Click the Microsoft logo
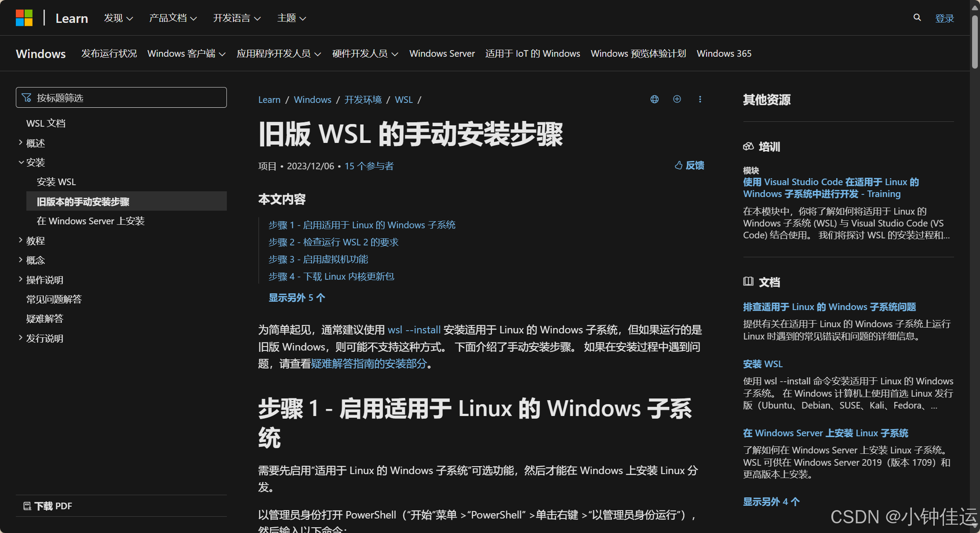980x533 pixels. pyautogui.click(x=24, y=18)
